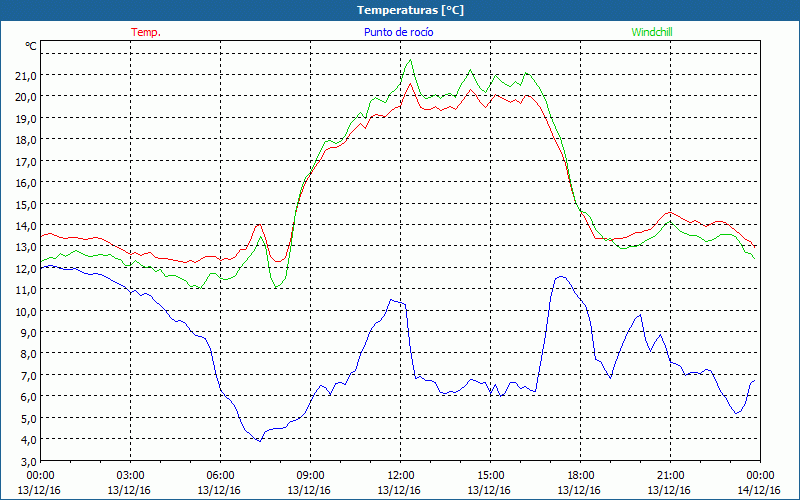Click the 5,0 y-axis value

(28, 418)
